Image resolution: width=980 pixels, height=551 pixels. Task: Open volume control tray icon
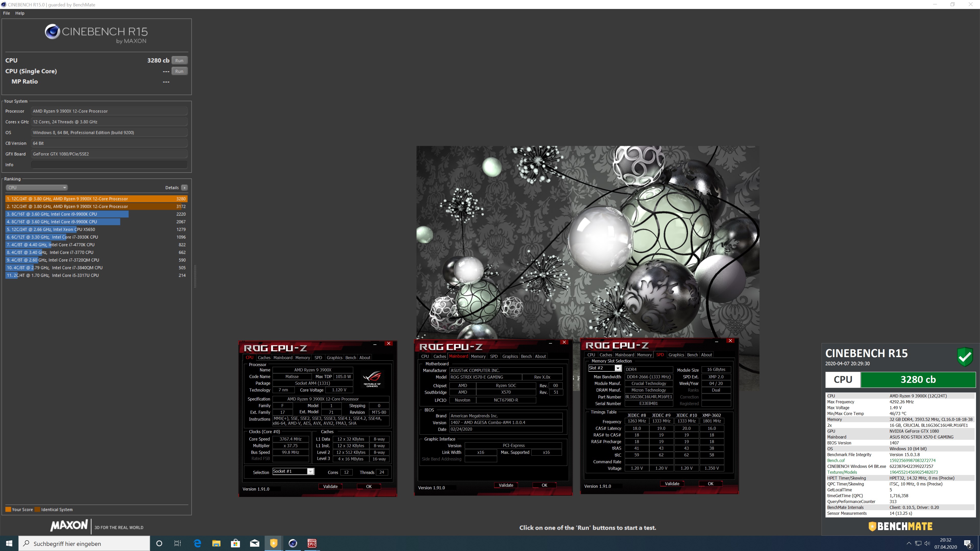927,543
